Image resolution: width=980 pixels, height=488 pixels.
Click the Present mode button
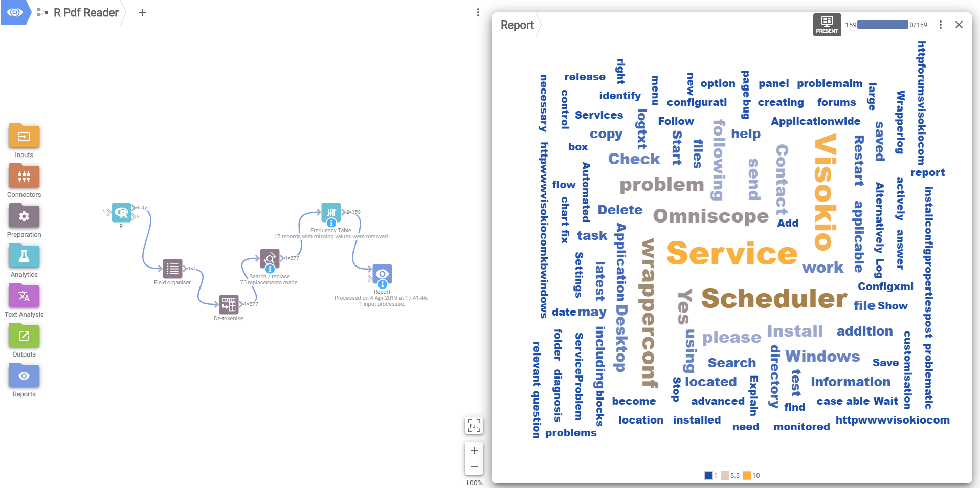click(x=827, y=25)
